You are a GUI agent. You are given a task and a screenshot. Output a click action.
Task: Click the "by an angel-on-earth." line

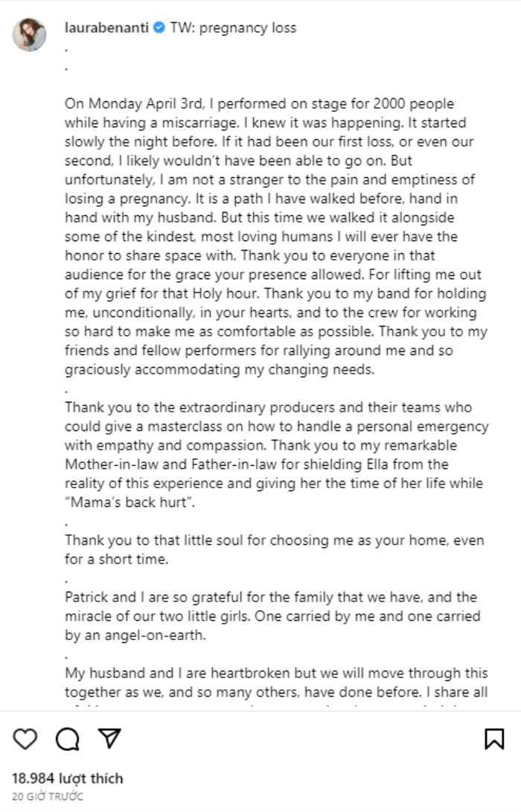tap(135, 635)
